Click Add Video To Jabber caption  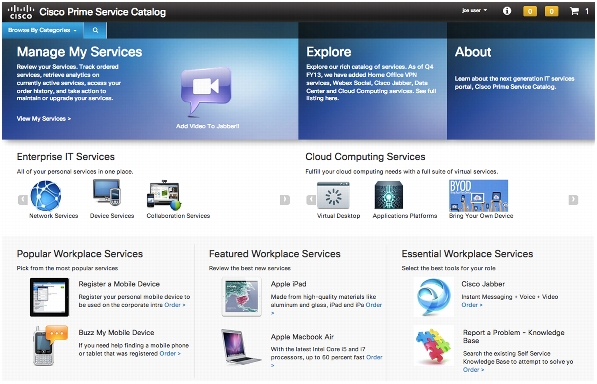coord(208,126)
